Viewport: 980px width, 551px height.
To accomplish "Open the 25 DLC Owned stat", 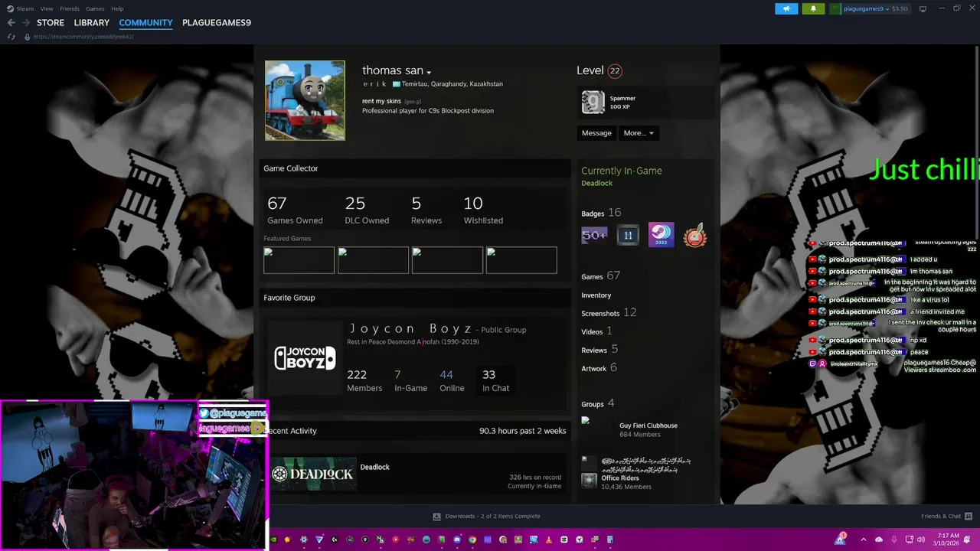I will point(367,210).
